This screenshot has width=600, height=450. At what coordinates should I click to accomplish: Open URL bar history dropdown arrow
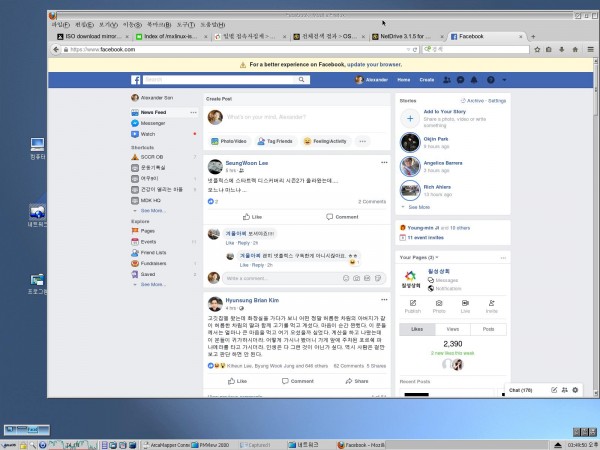click(408, 49)
